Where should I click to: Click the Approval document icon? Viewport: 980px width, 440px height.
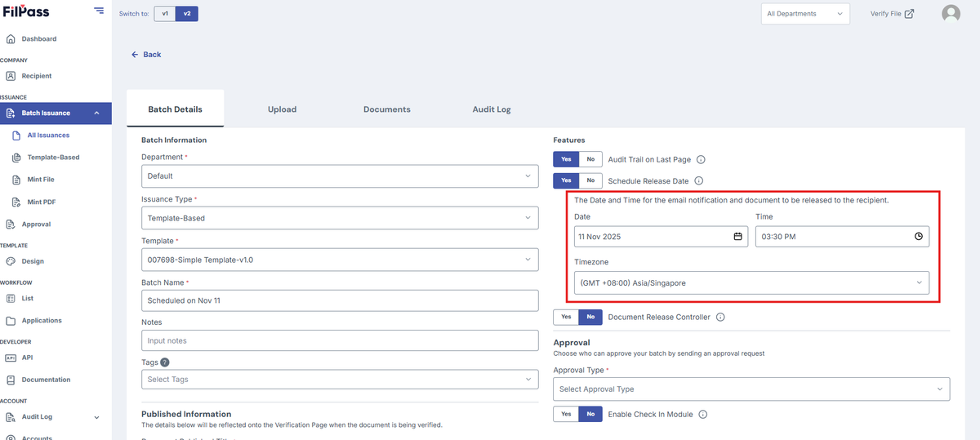(x=11, y=224)
